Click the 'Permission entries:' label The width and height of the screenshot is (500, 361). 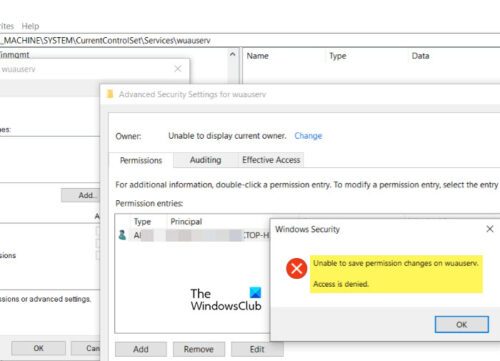point(149,203)
